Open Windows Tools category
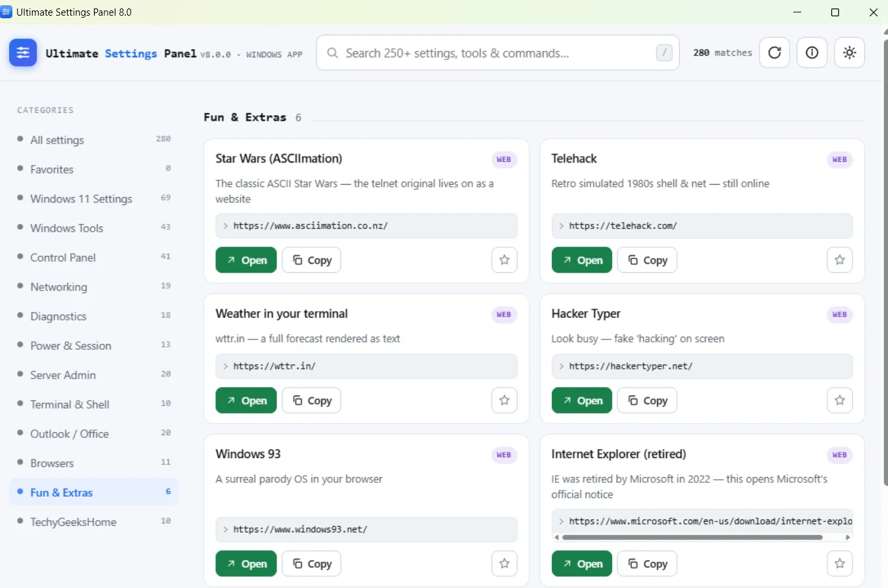The width and height of the screenshot is (888, 588). [x=94, y=228]
